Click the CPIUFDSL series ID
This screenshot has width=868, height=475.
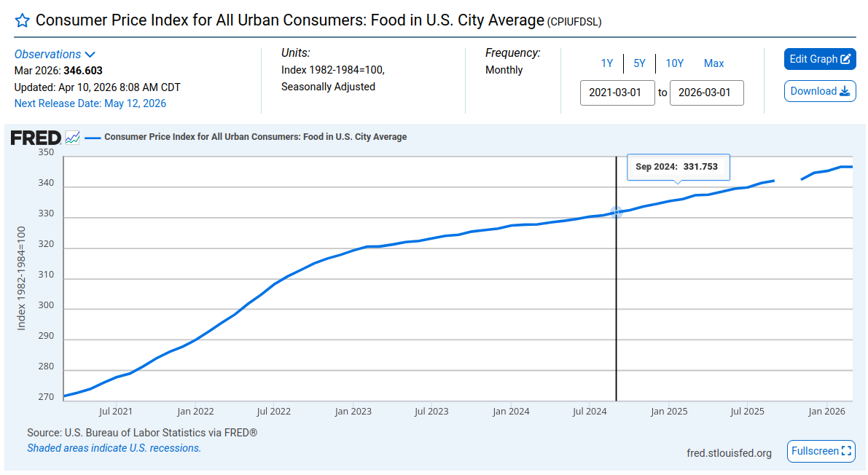coord(574,22)
